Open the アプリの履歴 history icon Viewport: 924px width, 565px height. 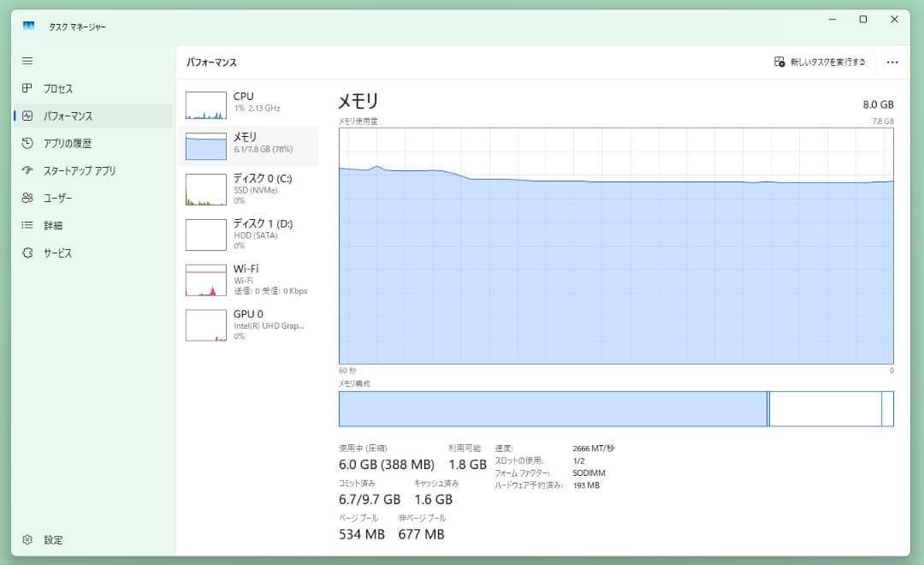(27, 143)
